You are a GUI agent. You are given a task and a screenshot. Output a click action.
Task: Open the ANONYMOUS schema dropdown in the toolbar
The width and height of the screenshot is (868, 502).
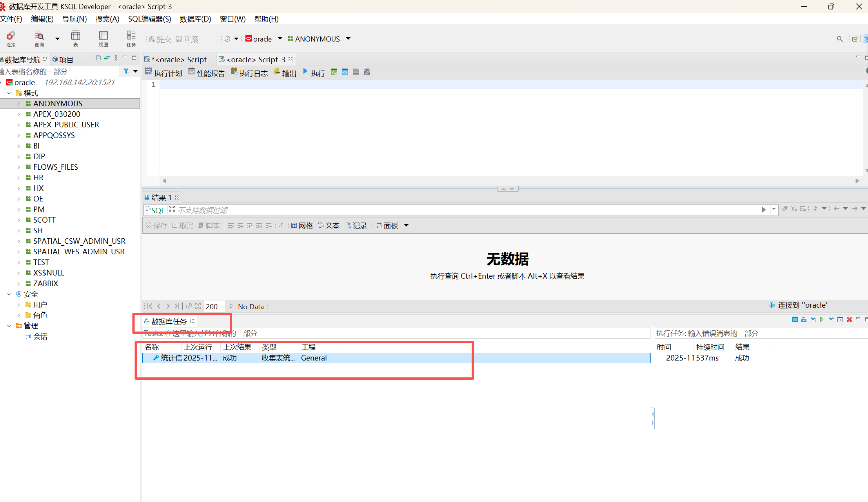click(348, 38)
